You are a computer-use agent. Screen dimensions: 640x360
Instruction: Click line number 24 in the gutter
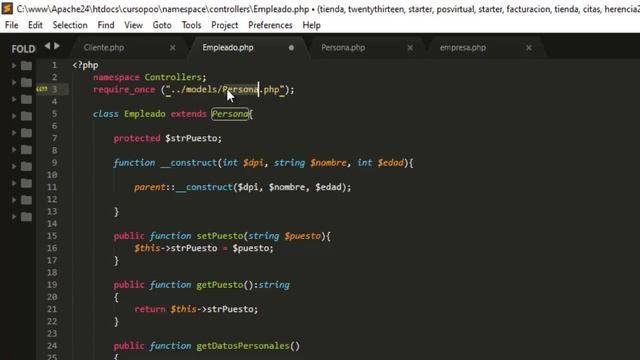pos(52,345)
